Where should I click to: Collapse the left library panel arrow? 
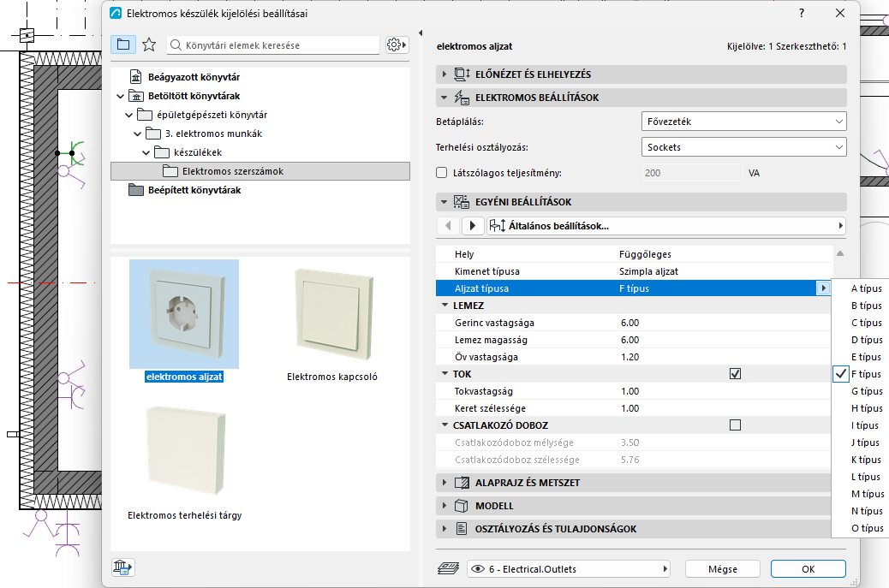(x=421, y=33)
